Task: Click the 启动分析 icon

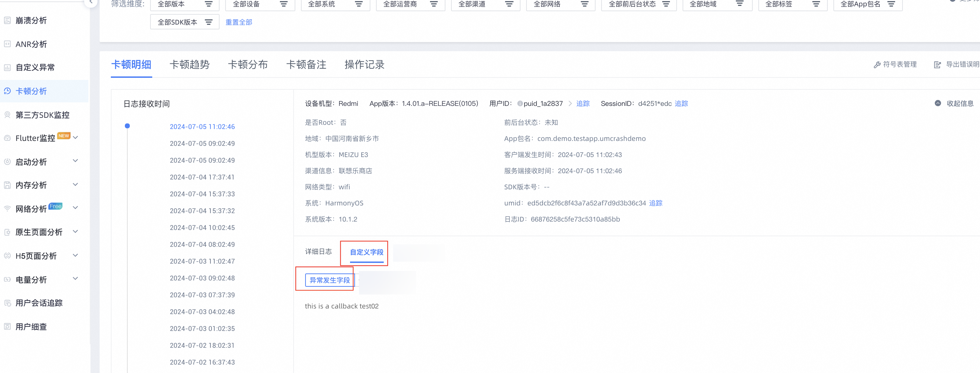Action: [7, 162]
